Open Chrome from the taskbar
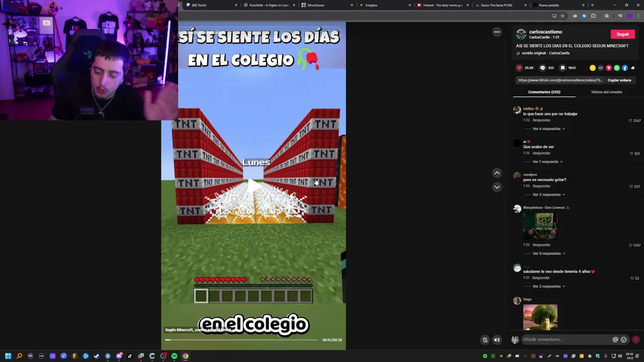Viewport: 644px width, 362px height. (x=185, y=356)
